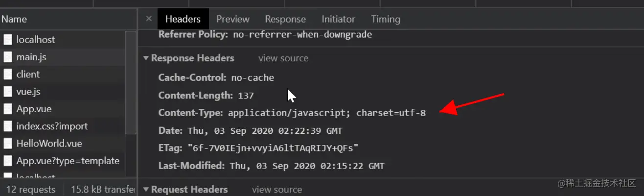Click the file icon beside localhost

pyautogui.click(x=7, y=40)
